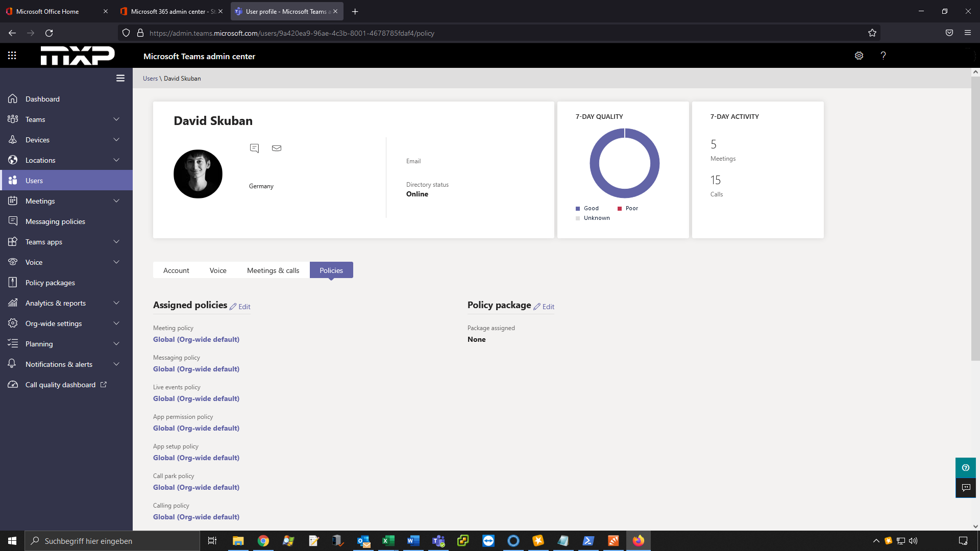Click the Unknown legend color swatch
The width and height of the screenshot is (980, 551).
[578, 218]
